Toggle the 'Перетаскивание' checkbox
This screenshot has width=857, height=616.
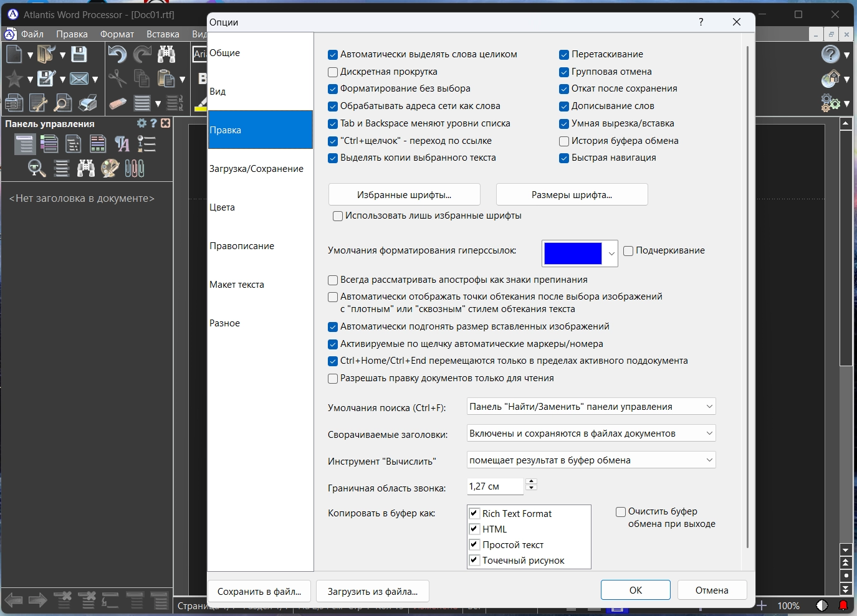coord(564,55)
